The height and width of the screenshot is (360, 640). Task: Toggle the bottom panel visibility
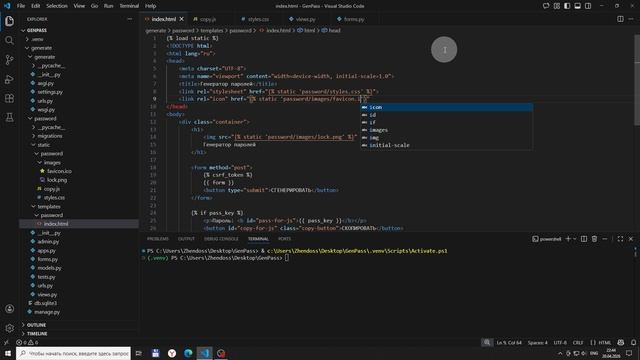coord(578,6)
